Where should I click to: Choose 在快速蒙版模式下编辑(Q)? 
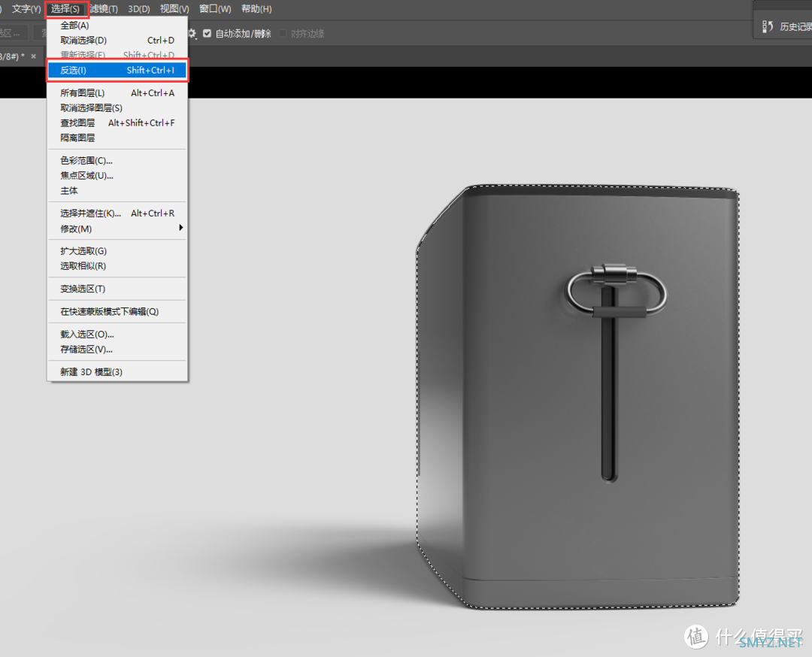pyautogui.click(x=117, y=312)
